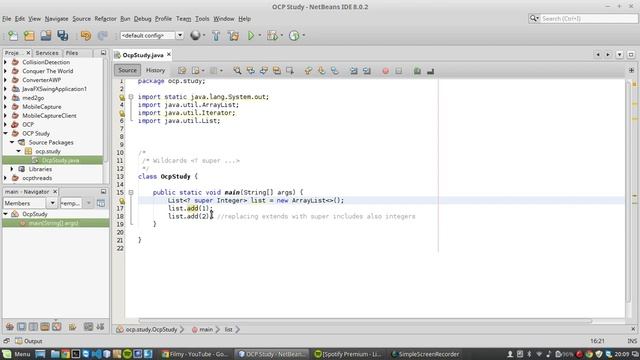
Task: Open the Back navigation dropdown icon
Action: [203, 71]
